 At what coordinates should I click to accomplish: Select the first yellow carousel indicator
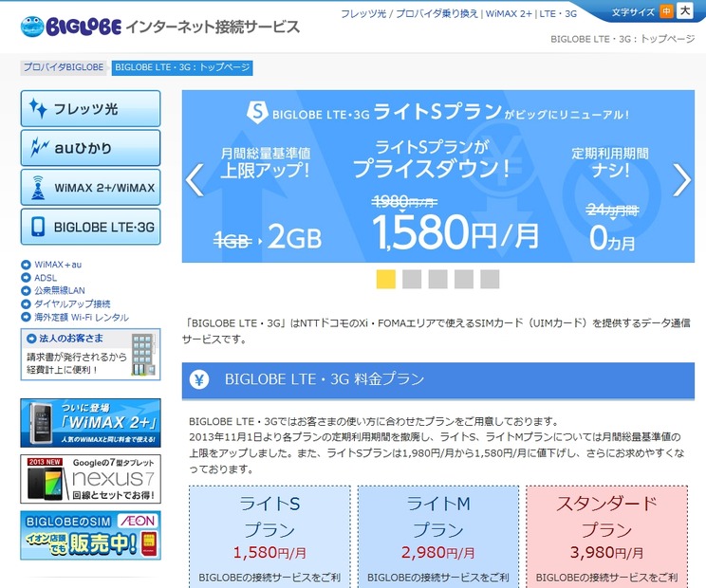[x=386, y=279]
